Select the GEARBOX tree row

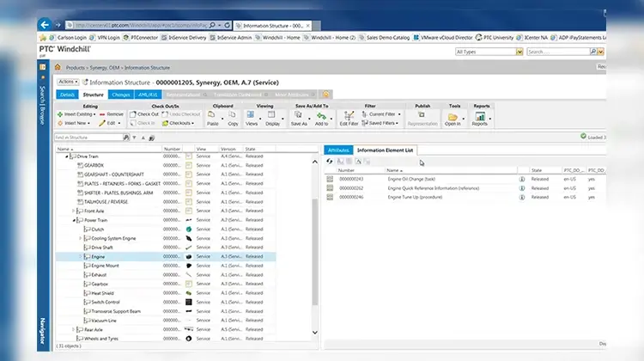click(x=166, y=165)
